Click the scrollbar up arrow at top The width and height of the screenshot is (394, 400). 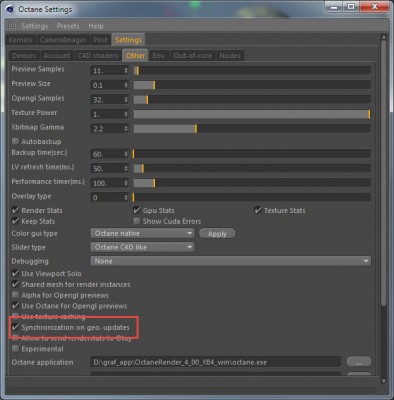point(383,38)
